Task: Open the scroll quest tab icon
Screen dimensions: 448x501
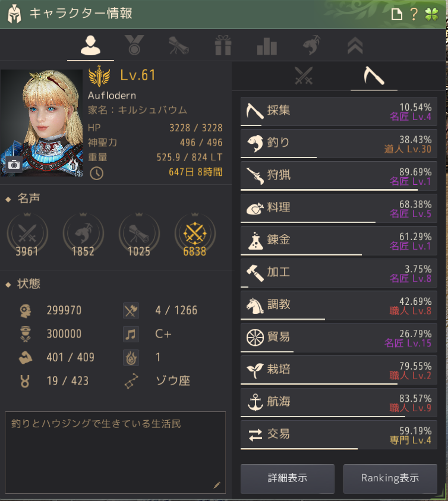Action: point(179,45)
